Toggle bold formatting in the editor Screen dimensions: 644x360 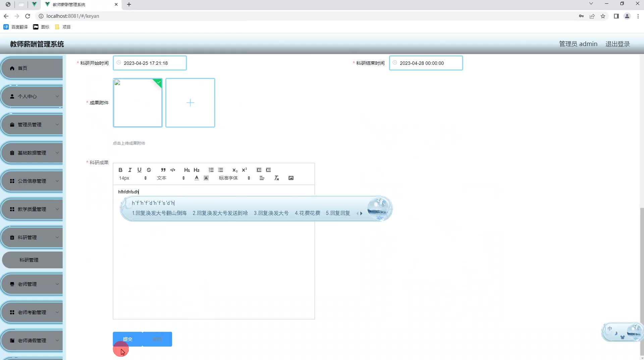(120, 170)
